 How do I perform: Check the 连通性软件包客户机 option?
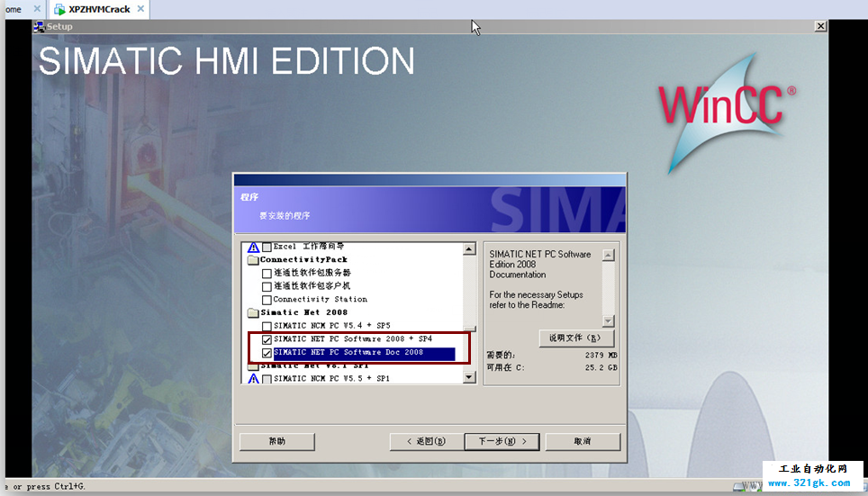(x=267, y=286)
